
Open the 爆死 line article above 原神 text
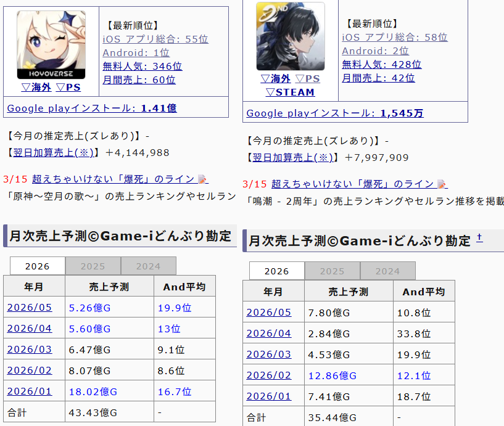[x=113, y=179]
